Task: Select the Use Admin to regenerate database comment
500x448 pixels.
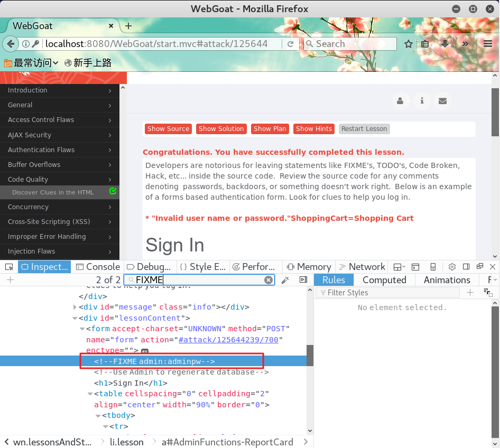Action: 181,372
